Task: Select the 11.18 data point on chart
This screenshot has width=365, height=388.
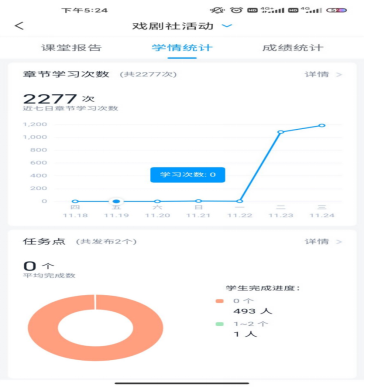Action: tap(75, 201)
